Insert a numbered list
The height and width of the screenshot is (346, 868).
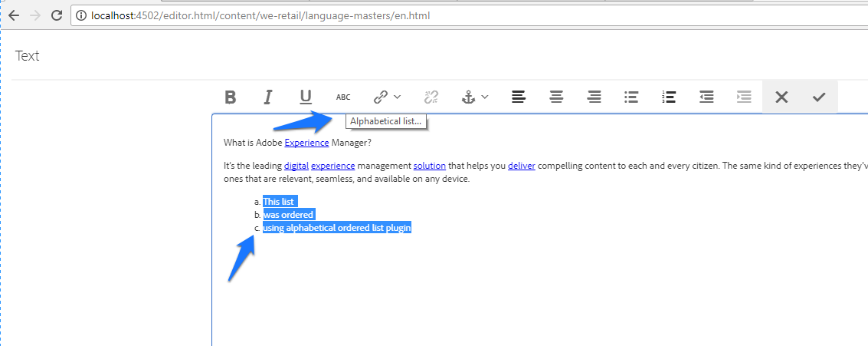[669, 97]
